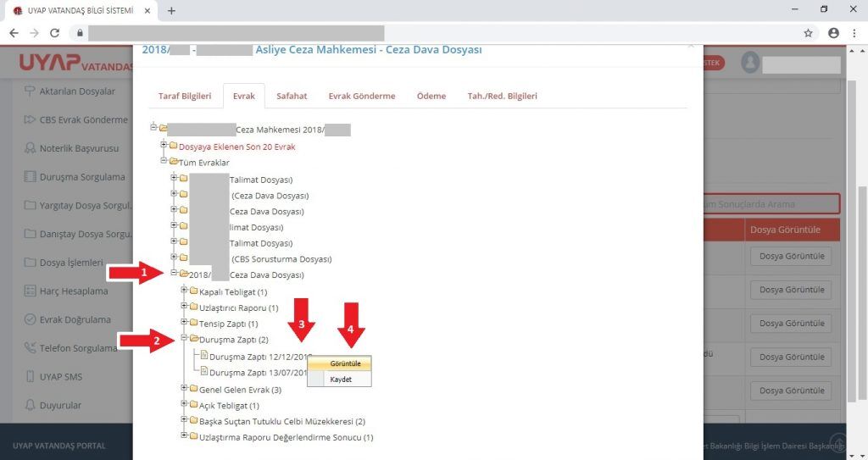Expand the Genel Gelen Evrak folder
The width and height of the screenshot is (868, 460).
click(184, 389)
